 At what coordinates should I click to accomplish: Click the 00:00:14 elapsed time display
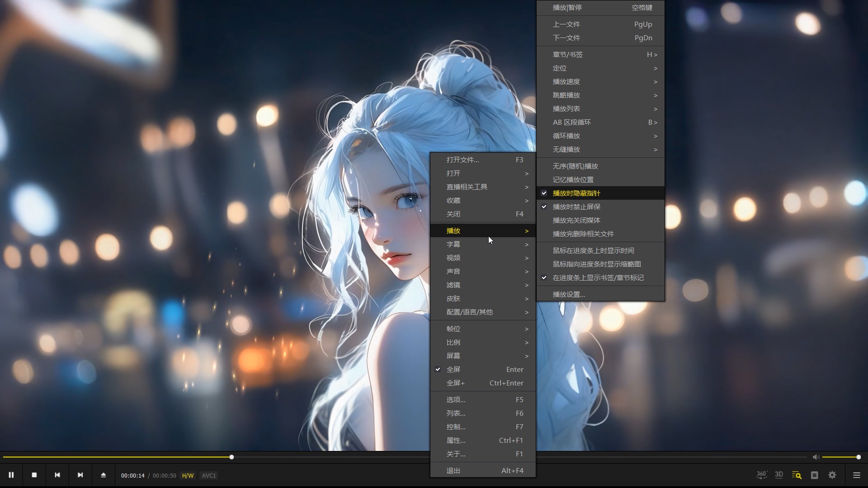pos(133,475)
